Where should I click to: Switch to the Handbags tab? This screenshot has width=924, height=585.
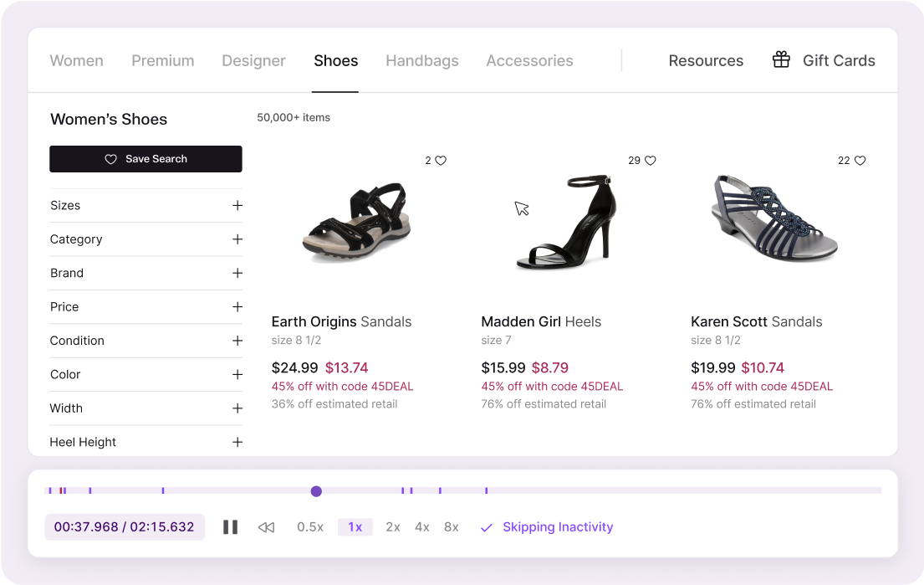[x=422, y=61]
